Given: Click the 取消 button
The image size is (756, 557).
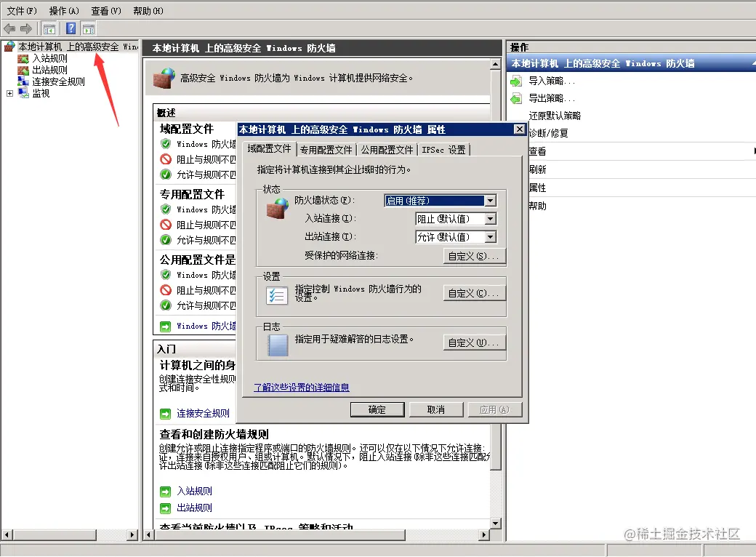Looking at the screenshot, I should coord(436,410).
